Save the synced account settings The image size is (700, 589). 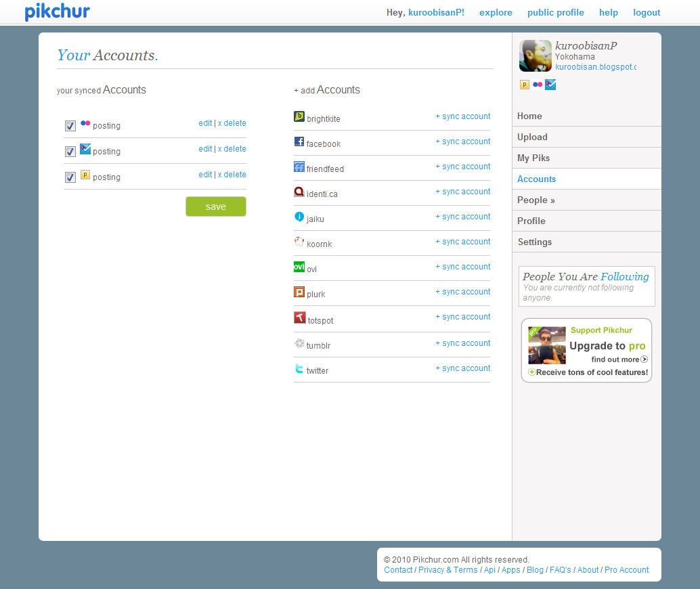click(216, 206)
